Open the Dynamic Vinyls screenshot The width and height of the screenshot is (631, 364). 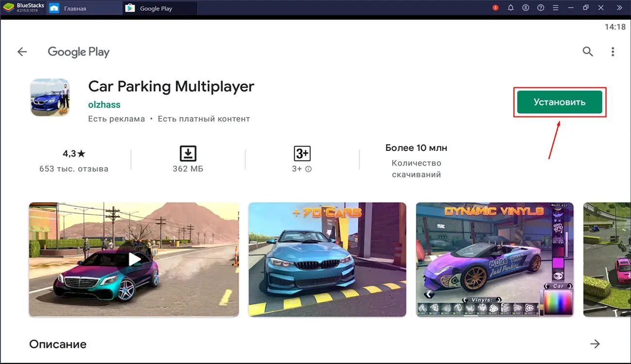point(495,260)
